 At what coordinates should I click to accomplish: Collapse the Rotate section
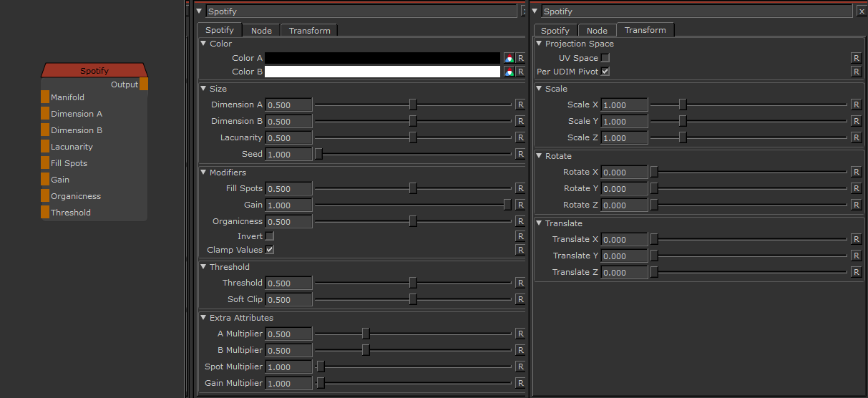point(539,156)
